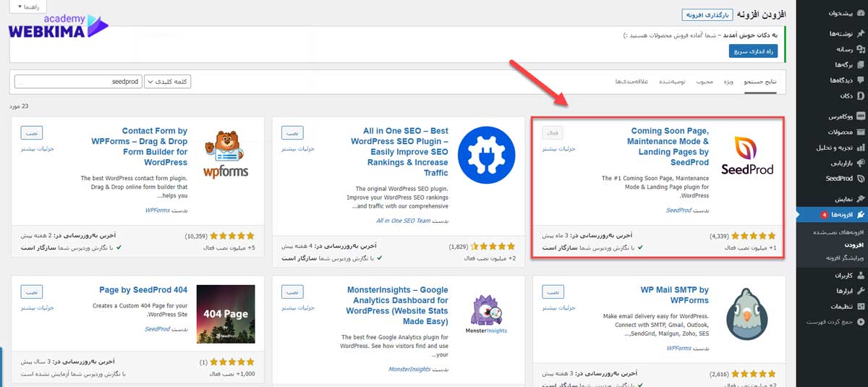Click the بازاریابی megaphone icon in sidebar

click(x=860, y=163)
